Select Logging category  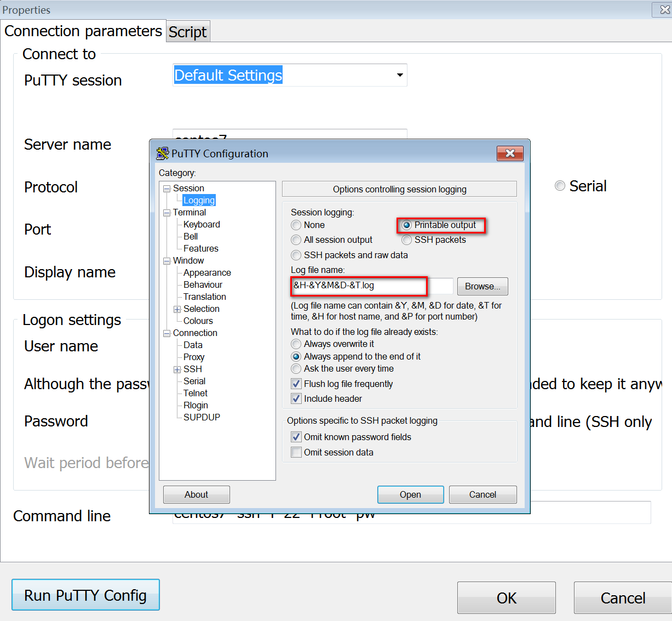pos(199,201)
